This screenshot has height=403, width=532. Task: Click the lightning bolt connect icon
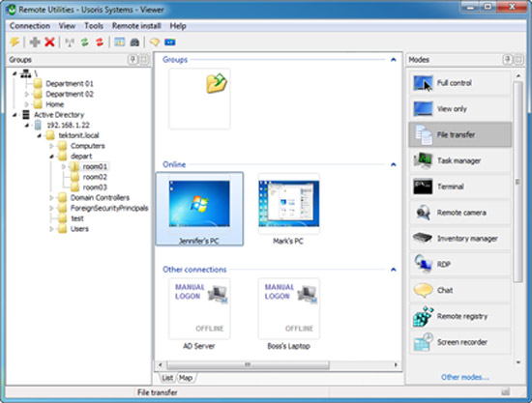tap(15, 42)
